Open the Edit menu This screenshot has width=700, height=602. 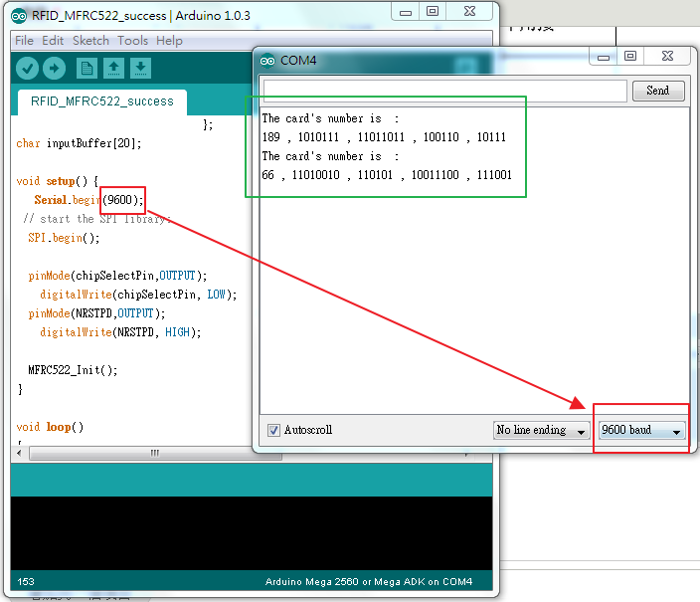(53, 41)
